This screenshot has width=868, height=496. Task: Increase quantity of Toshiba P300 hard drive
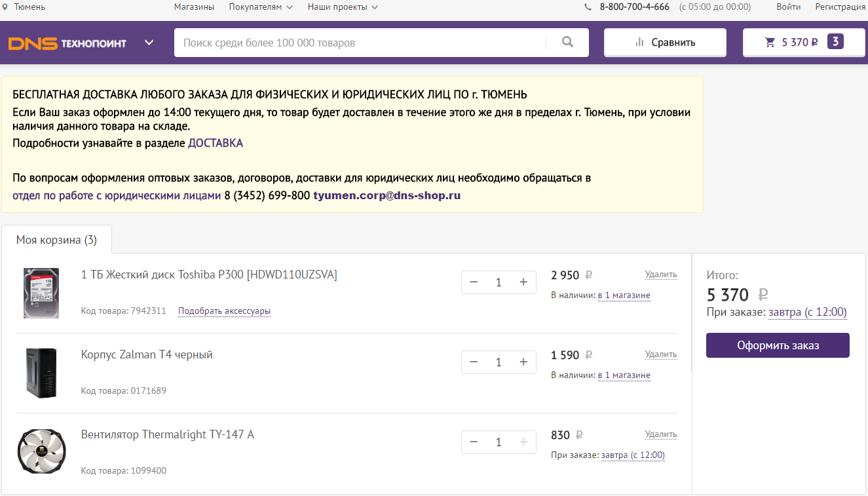click(523, 282)
